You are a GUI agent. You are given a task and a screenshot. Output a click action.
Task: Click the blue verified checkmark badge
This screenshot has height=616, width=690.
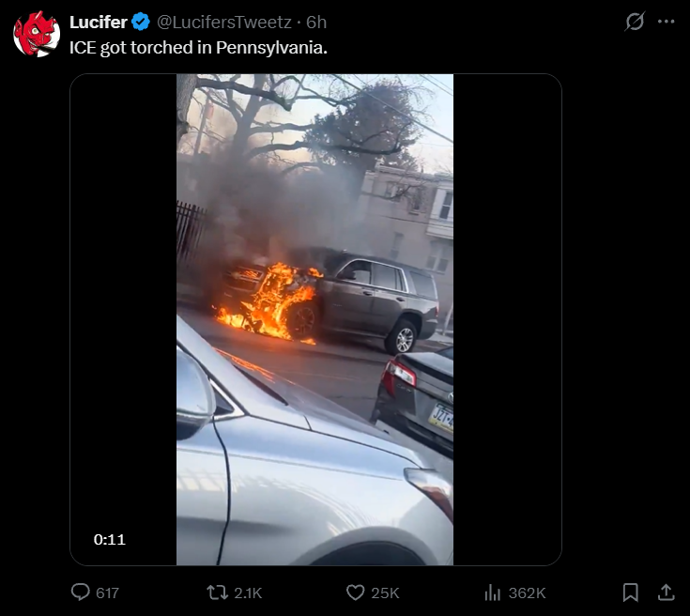coord(141,22)
